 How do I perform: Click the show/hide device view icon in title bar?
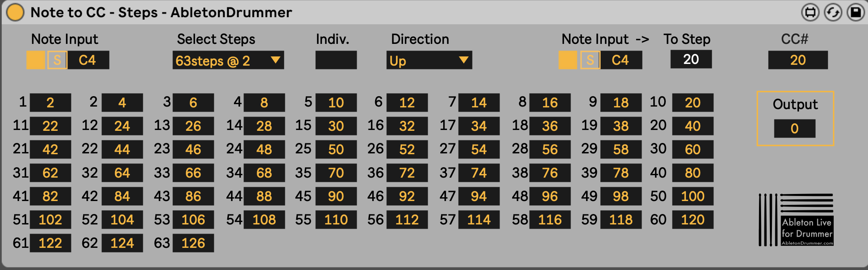810,12
